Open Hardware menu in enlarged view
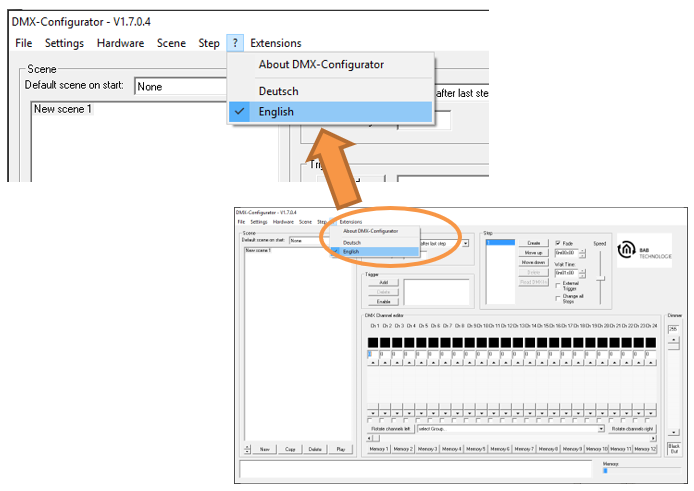This screenshot has width=694, height=491. pos(120,43)
